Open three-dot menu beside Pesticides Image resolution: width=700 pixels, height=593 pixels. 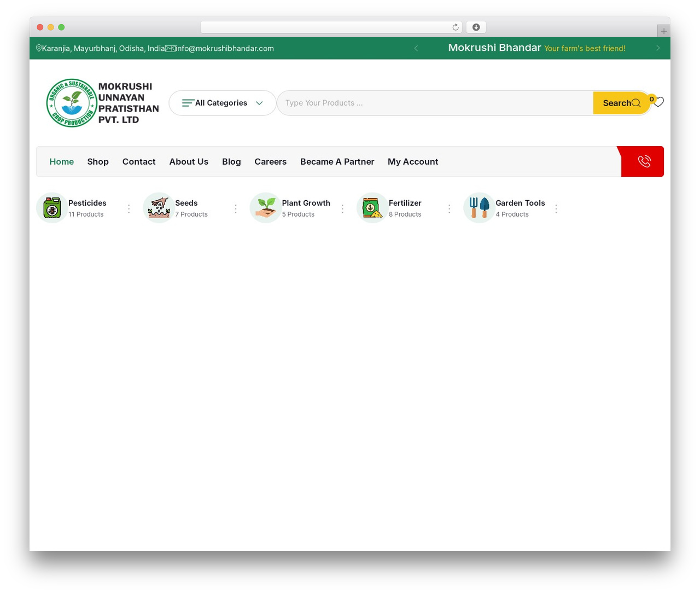[x=129, y=208]
